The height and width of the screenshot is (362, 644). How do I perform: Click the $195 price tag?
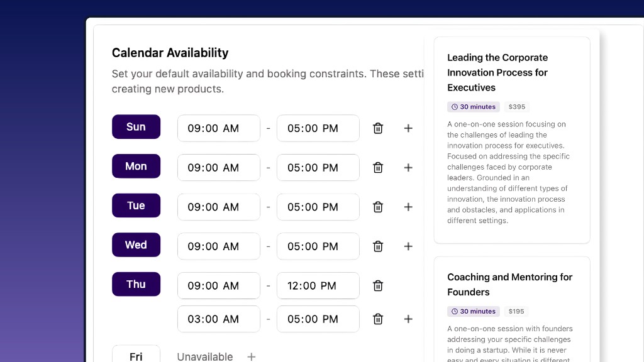[x=516, y=311]
